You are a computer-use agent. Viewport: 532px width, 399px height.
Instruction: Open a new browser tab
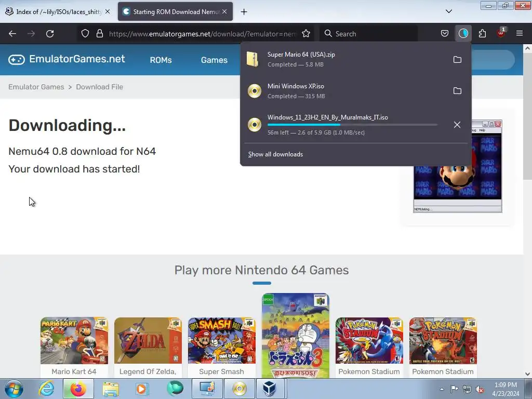tap(244, 12)
